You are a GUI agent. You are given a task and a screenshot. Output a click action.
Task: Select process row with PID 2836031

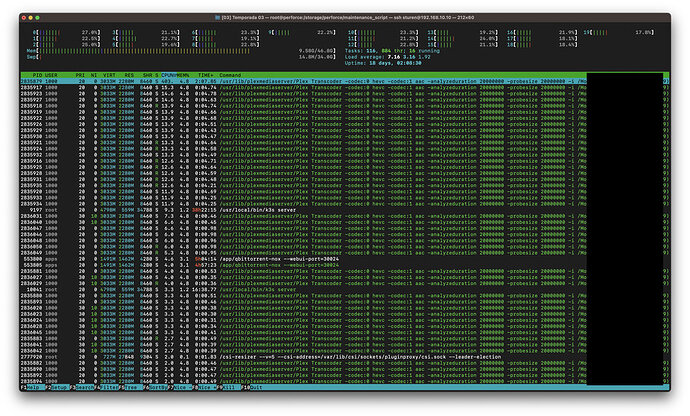click(345, 216)
